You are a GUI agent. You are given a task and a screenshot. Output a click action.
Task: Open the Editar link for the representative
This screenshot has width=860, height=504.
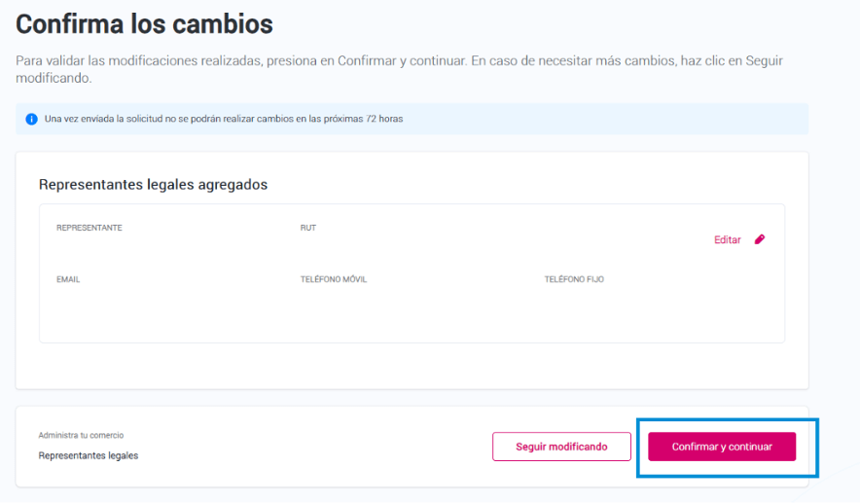(x=728, y=239)
